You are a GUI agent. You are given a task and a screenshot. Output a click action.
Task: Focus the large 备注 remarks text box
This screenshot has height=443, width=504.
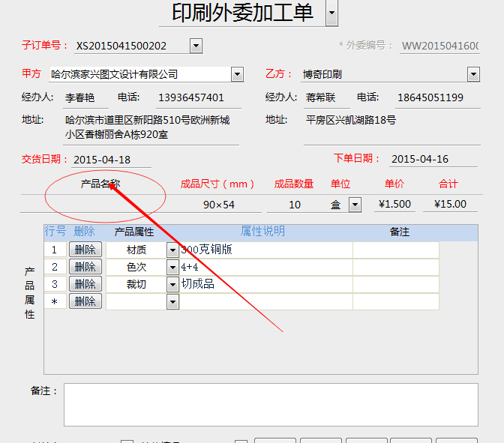click(270, 404)
